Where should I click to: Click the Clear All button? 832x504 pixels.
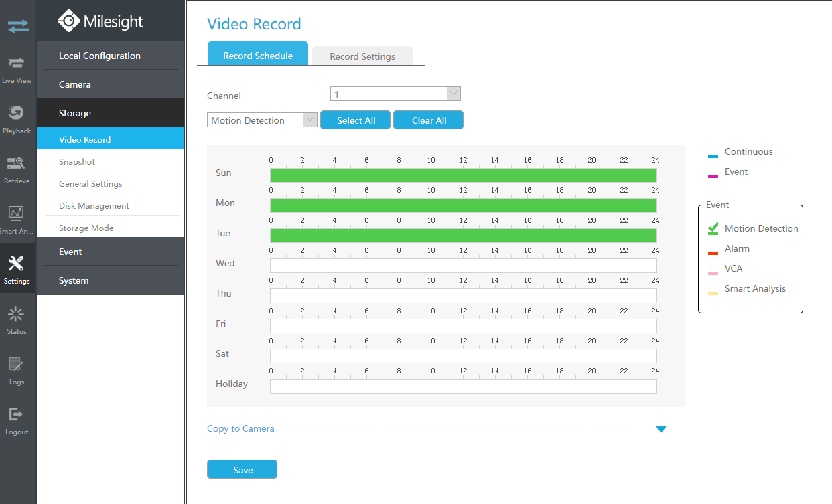tap(429, 120)
